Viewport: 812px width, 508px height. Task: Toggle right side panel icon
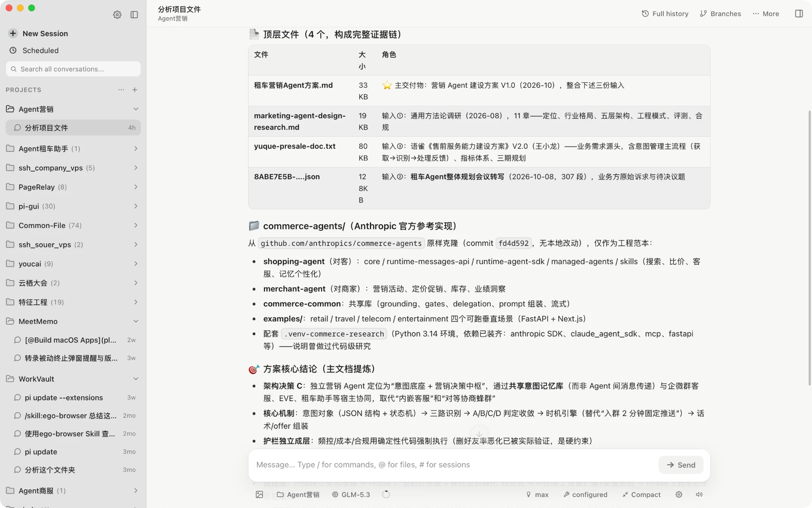[x=799, y=13]
